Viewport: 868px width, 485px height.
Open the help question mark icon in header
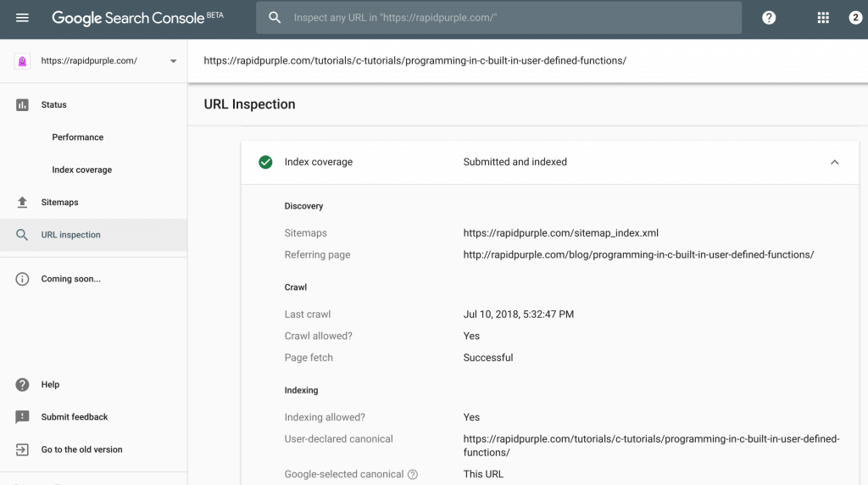(769, 18)
